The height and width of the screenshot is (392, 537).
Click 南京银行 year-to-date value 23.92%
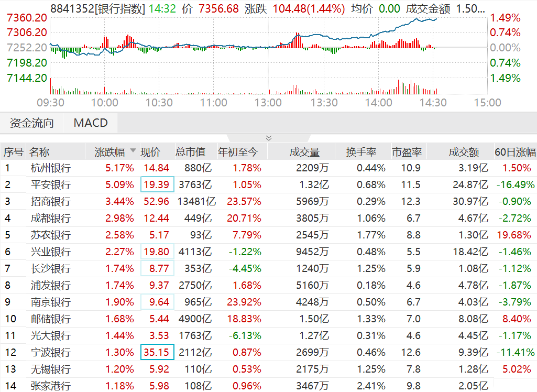click(x=244, y=302)
